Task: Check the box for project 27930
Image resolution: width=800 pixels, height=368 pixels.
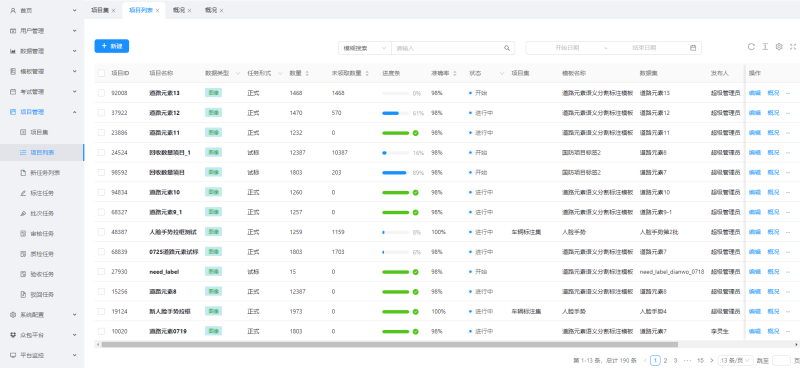Action: [102, 272]
